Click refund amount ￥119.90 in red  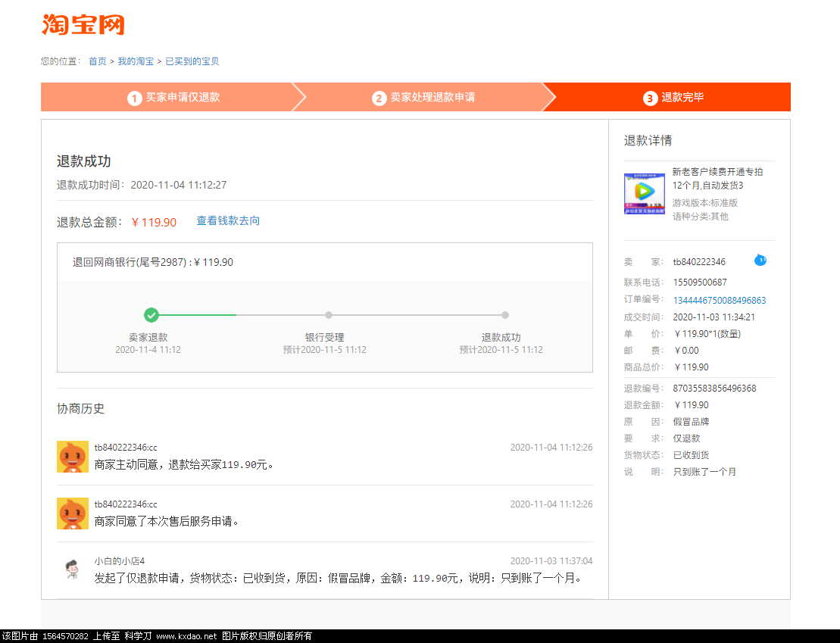pos(154,223)
